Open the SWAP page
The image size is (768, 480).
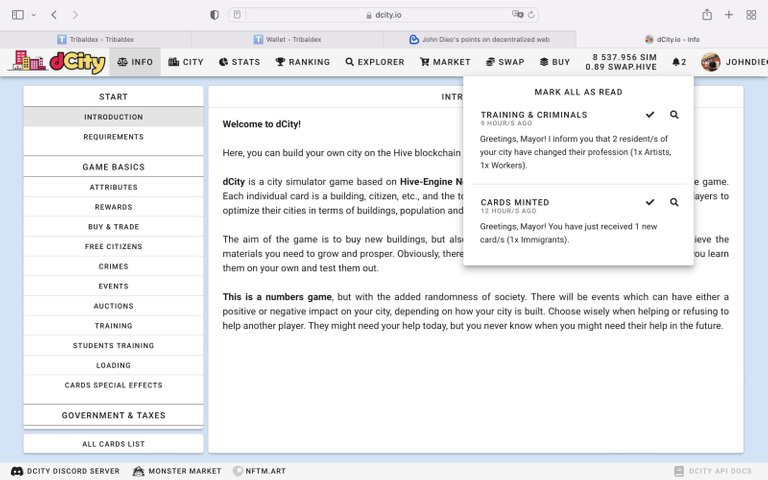tap(505, 62)
